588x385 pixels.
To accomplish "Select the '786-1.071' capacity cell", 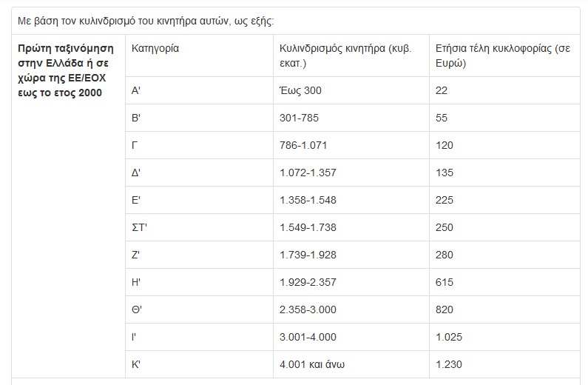I will click(x=303, y=145).
